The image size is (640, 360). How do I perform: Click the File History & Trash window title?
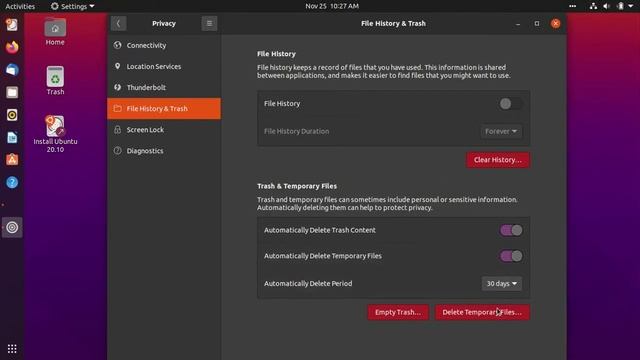[393, 23]
